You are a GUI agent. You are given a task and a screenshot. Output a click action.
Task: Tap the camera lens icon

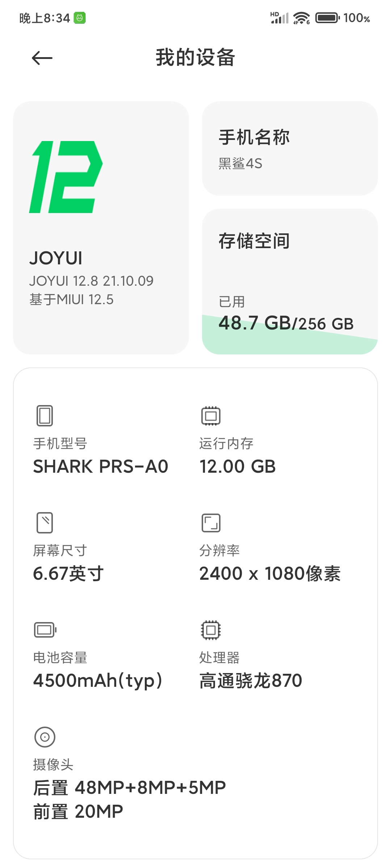pyautogui.click(x=45, y=737)
